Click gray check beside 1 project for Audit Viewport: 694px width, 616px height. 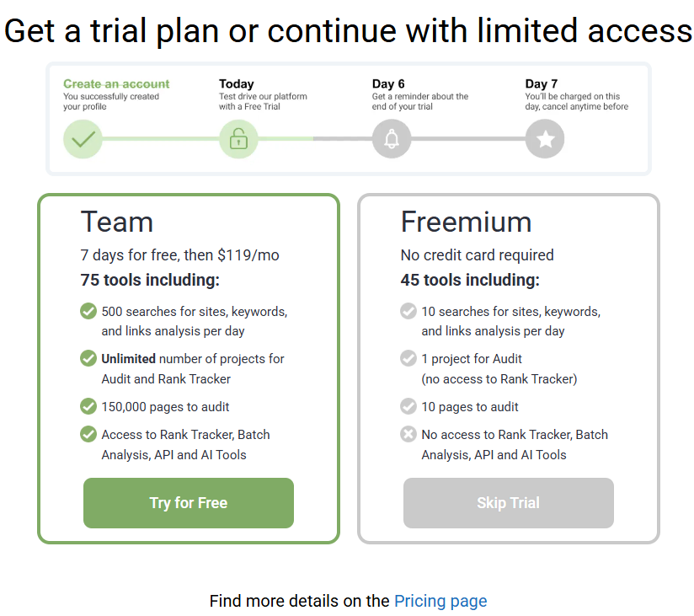pyautogui.click(x=408, y=358)
